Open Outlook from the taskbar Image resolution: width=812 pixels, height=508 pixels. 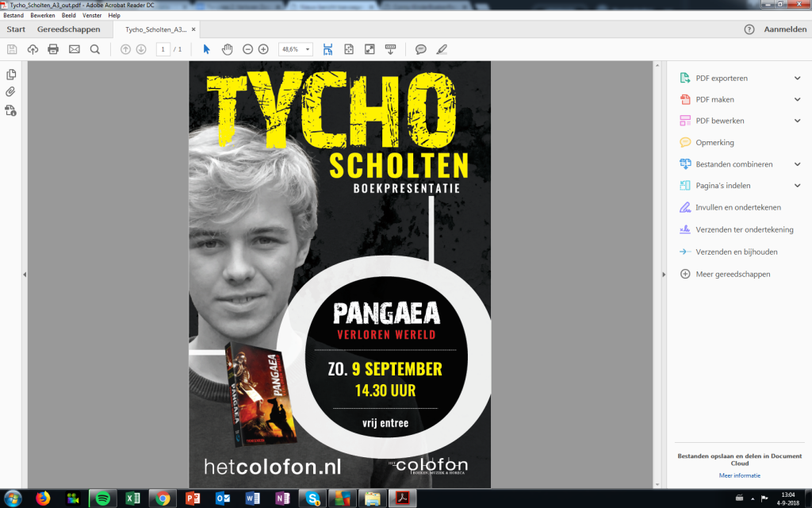(x=223, y=498)
